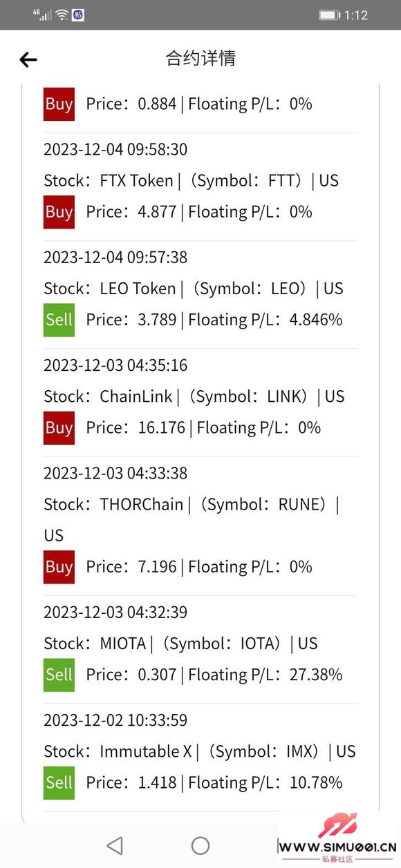Tap the red Buy badge for FTT

pos(59,212)
